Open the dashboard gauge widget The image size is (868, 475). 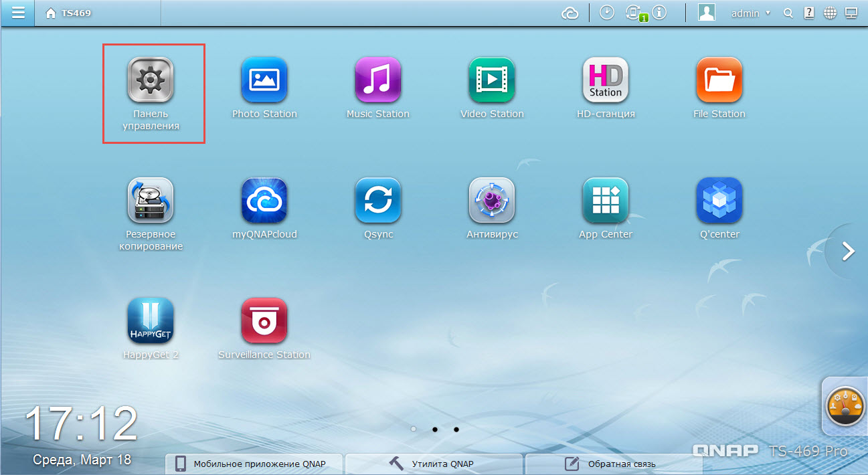point(845,405)
